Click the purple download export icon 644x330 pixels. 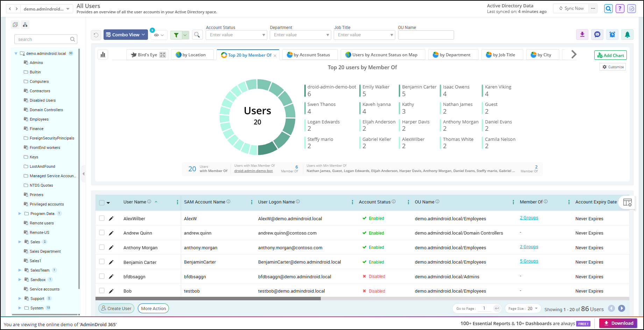tap(582, 34)
